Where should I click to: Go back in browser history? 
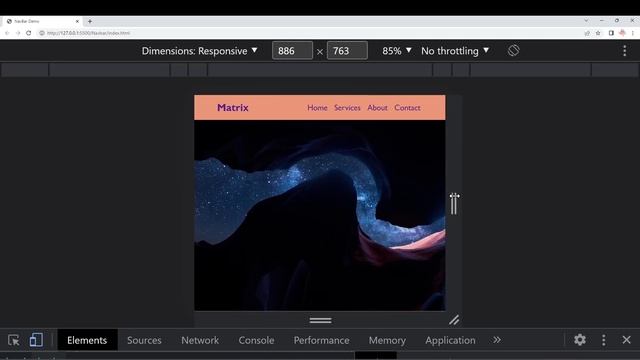[x=7, y=33]
